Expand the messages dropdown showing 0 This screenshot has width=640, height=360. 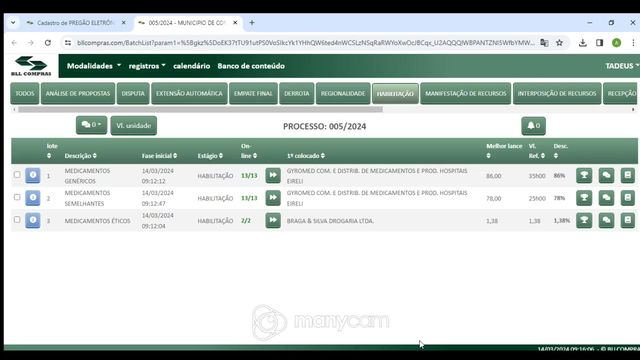coord(91,125)
